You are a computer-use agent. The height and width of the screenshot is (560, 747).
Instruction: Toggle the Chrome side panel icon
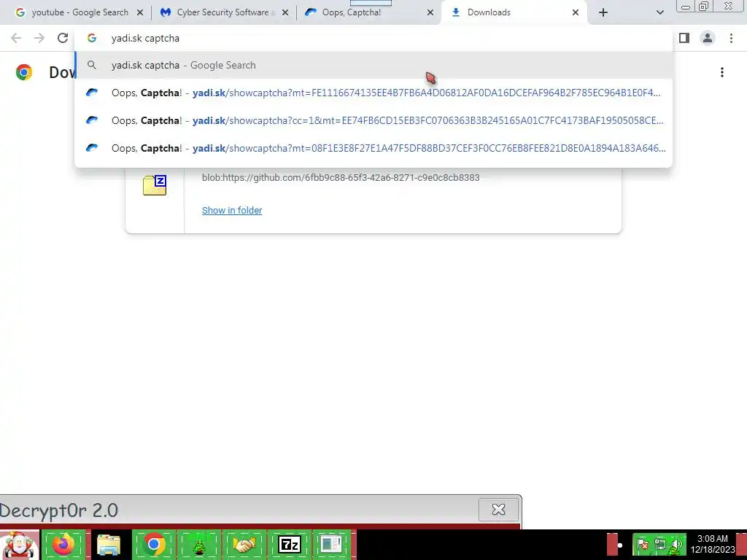pyautogui.click(x=684, y=38)
